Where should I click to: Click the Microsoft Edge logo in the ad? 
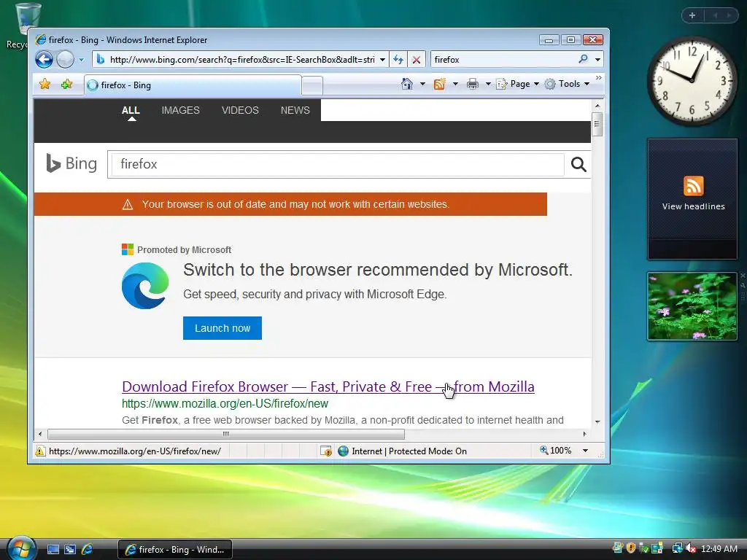[x=145, y=285]
